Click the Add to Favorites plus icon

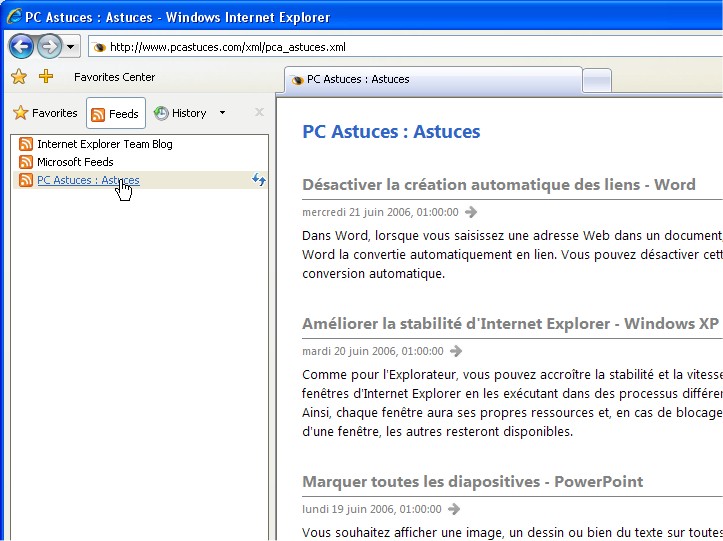coord(46,76)
